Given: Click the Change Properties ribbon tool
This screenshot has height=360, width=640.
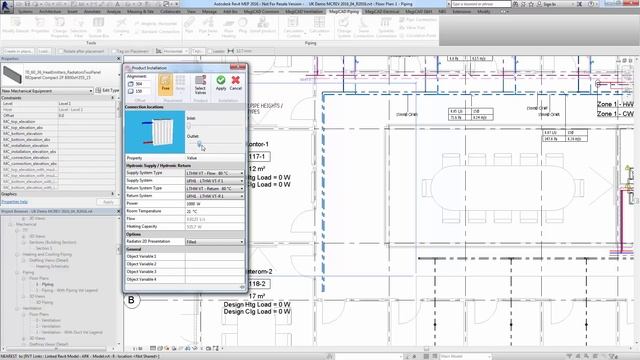Looking at the screenshot, I should (60, 28).
